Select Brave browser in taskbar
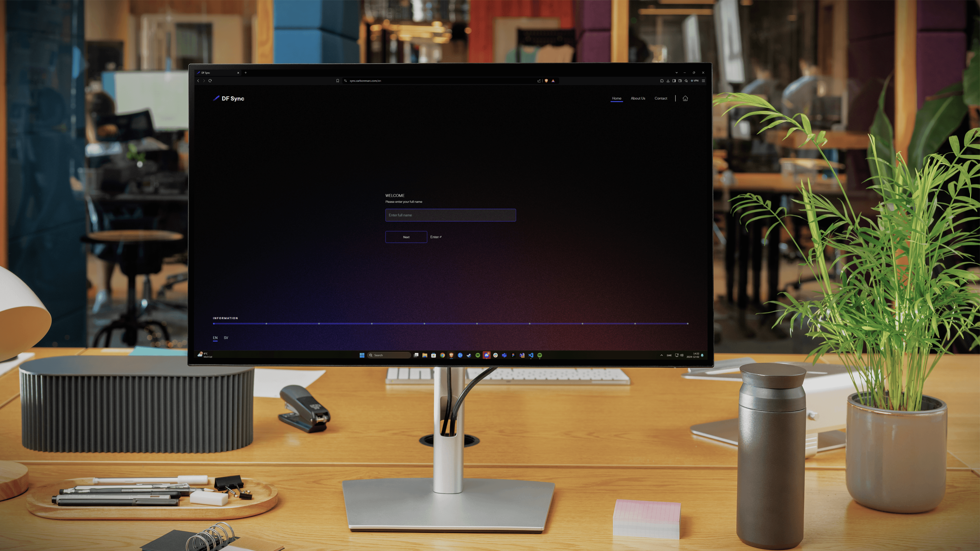The height and width of the screenshot is (551, 980). [451, 355]
